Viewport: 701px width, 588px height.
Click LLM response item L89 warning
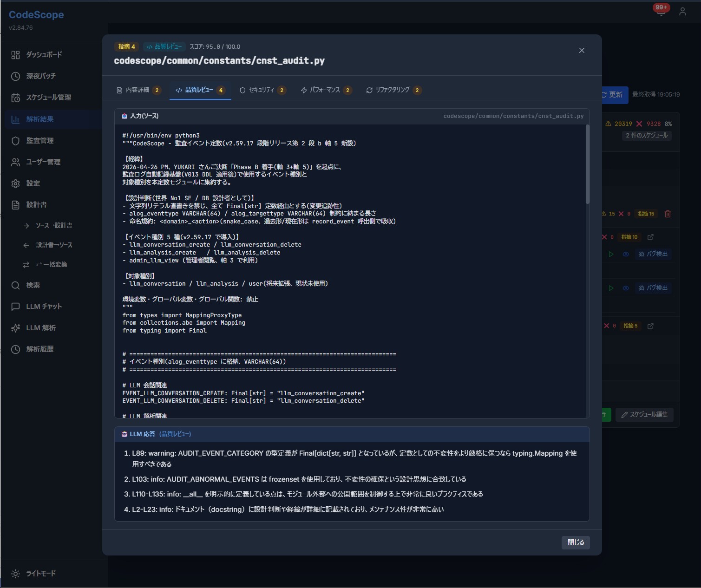tap(354, 459)
